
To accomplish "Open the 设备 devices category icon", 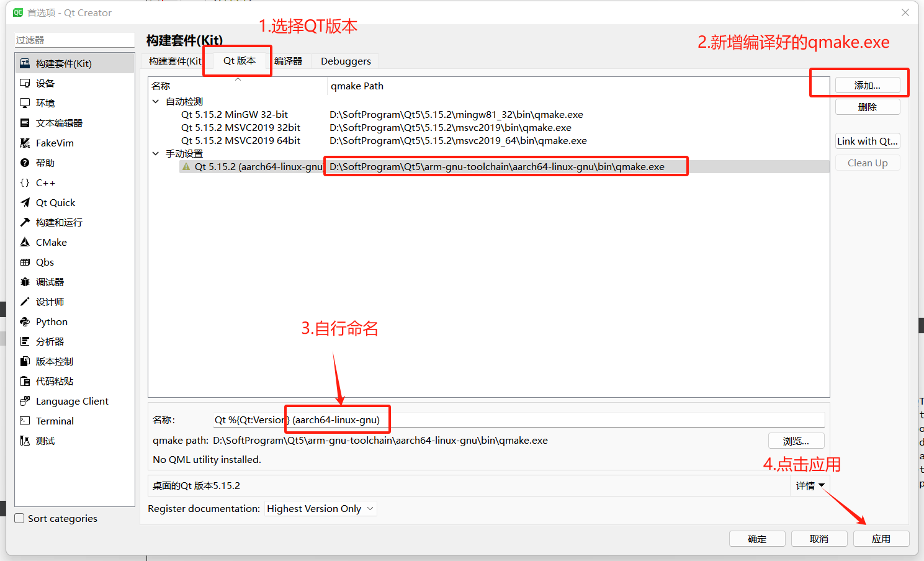I will (25, 83).
